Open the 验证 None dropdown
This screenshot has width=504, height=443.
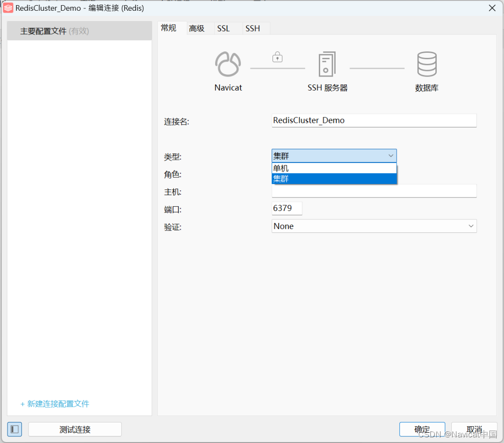(373, 226)
